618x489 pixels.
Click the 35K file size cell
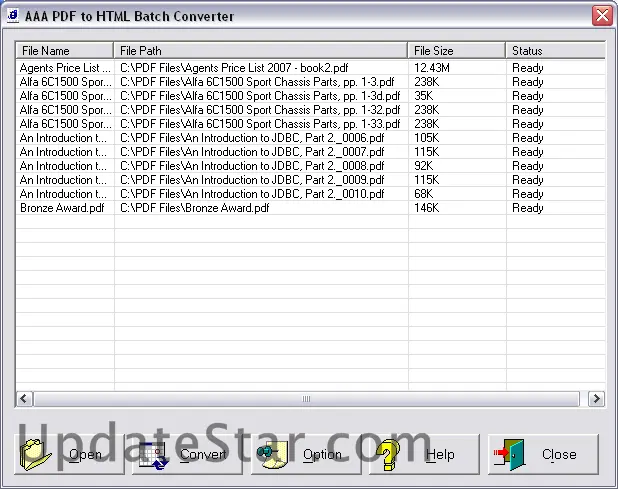click(x=424, y=96)
